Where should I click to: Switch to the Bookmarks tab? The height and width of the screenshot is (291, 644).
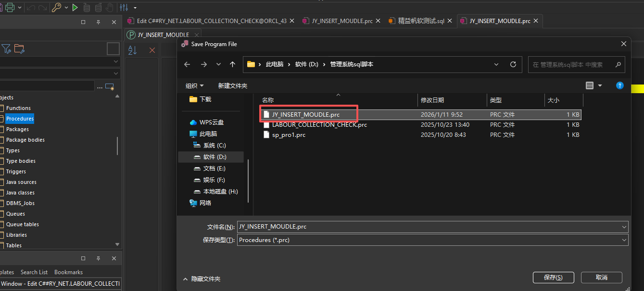(69, 272)
